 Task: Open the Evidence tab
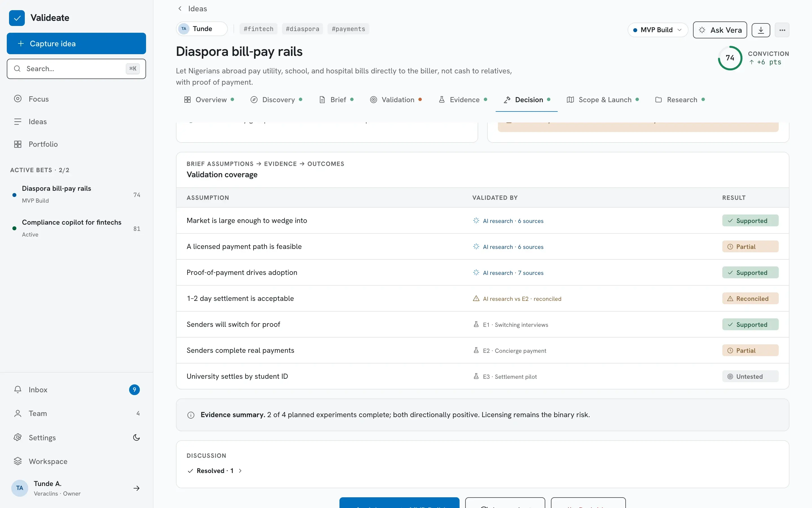(x=463, y=100)
